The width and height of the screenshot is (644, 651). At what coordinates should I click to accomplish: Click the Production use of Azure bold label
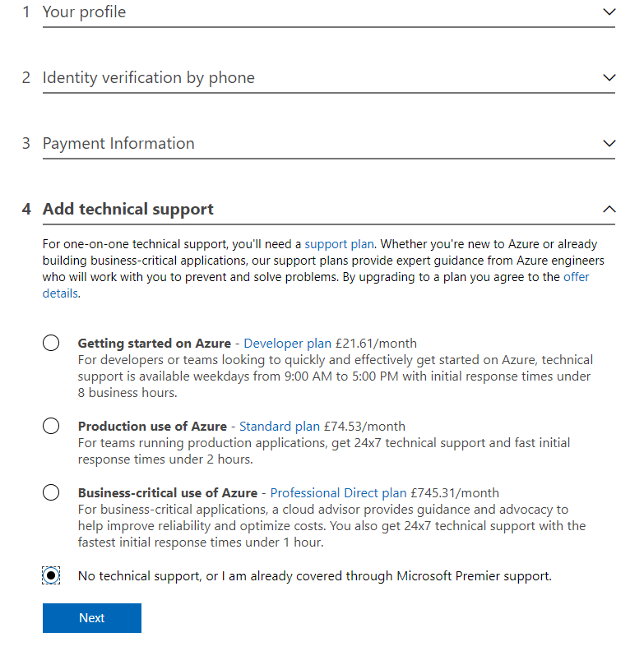(152, 427)
